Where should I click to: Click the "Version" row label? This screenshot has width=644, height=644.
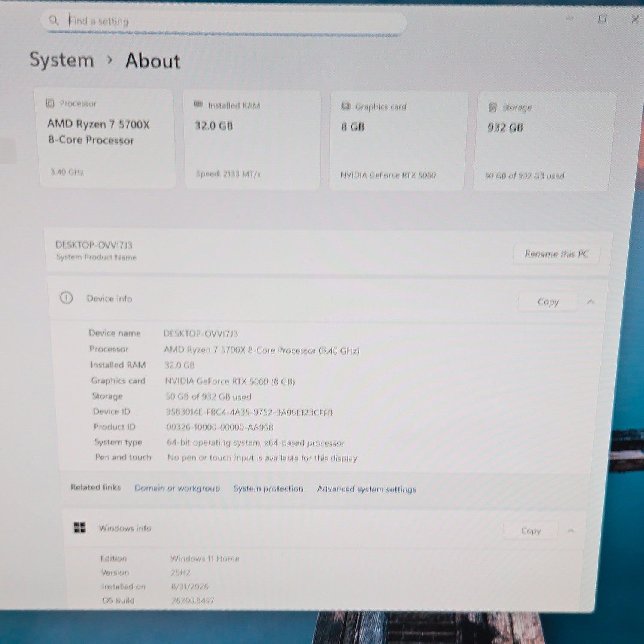click(x=115, y=572)
